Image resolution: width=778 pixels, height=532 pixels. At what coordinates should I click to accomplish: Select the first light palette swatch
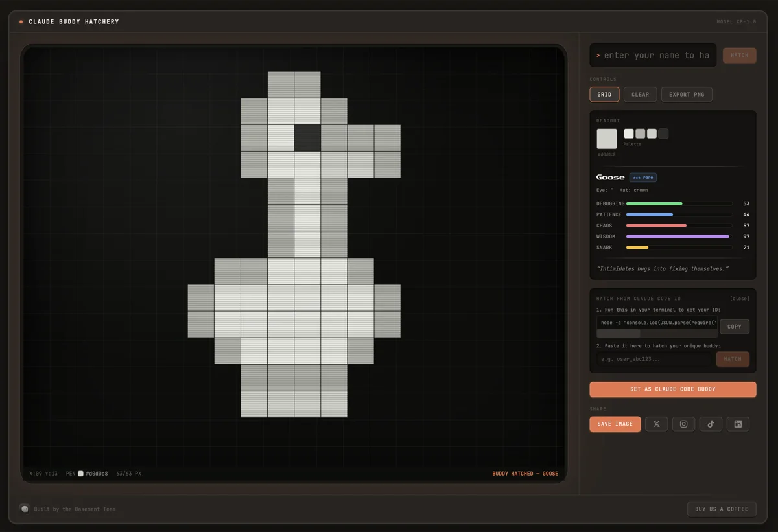coord(629,133)
